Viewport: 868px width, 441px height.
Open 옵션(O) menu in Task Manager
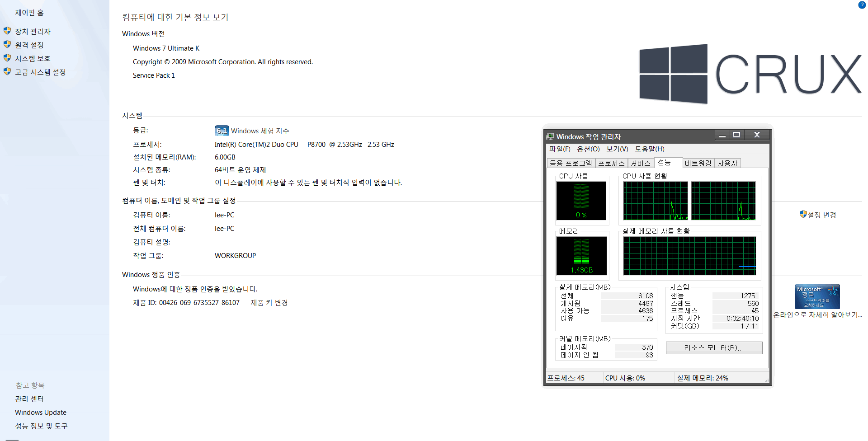pos(588,149)
